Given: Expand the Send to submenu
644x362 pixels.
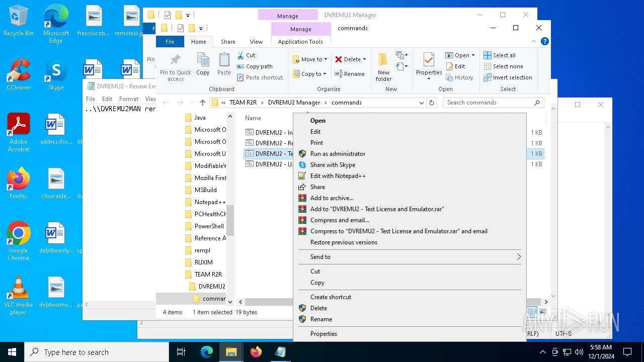Looking at the screenshot, I should coord(410,257).
